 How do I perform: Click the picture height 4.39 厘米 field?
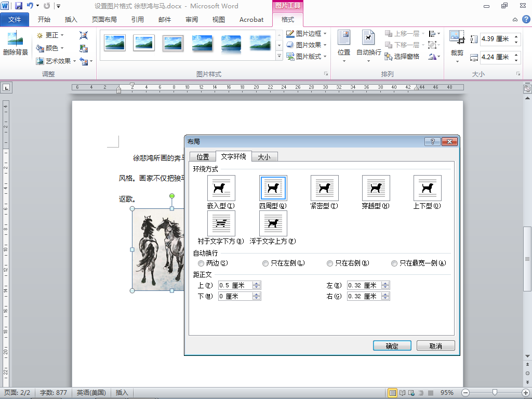click(496, 38)
